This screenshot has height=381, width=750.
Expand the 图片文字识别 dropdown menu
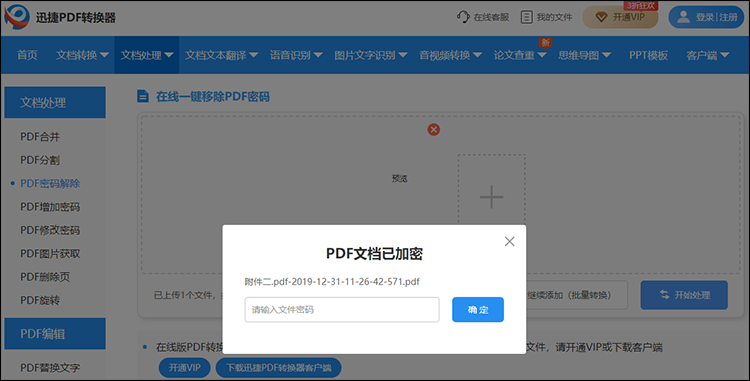(x=403, y=55)
